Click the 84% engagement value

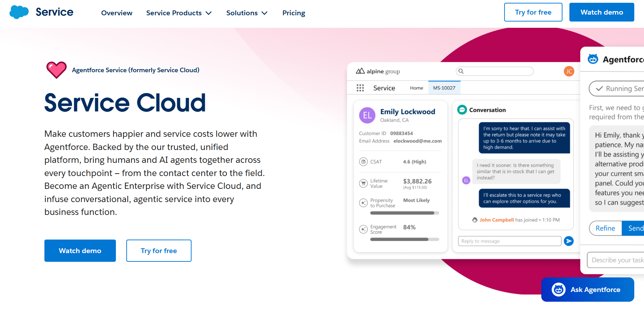[409, 227]
